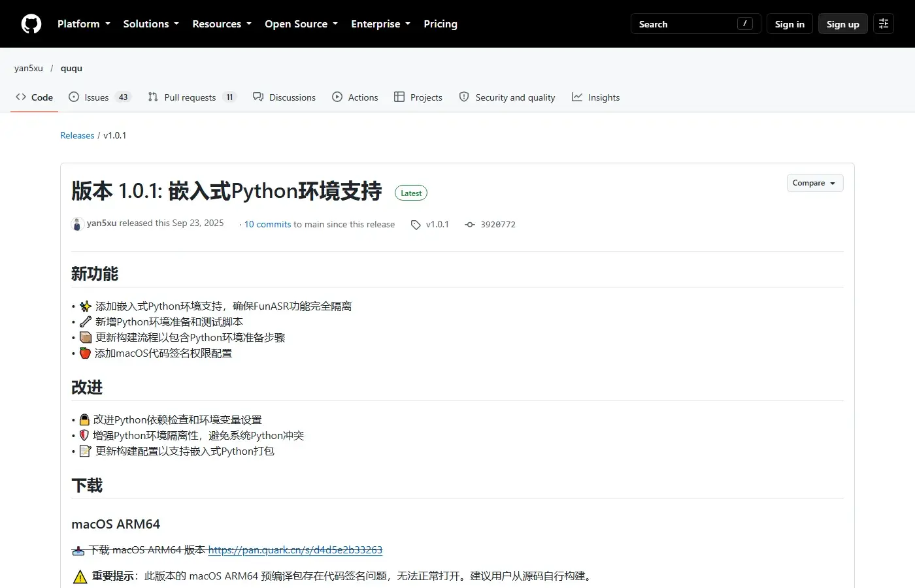Open appearance settings icon in header
Image resolution: width=915 pixels, height=588 pixels.
click(x=884, y=24)
